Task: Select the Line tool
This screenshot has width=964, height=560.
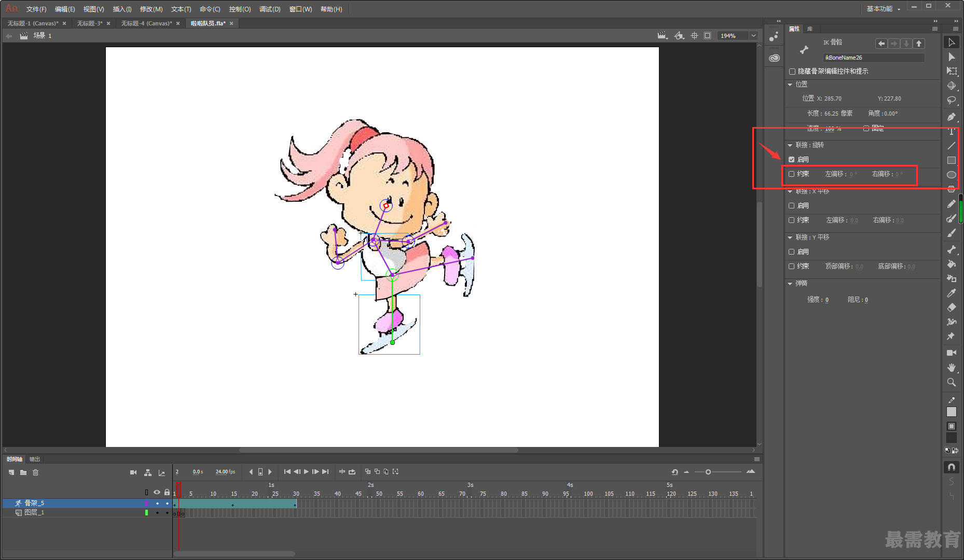Action: (x=951, y=146)
